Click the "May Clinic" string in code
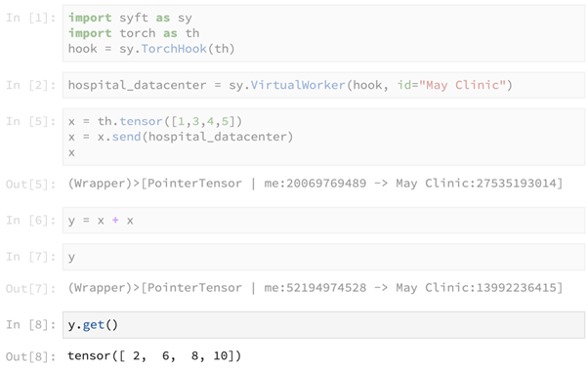Viewport: 588px width, 369px height. (x=462, y=85)
